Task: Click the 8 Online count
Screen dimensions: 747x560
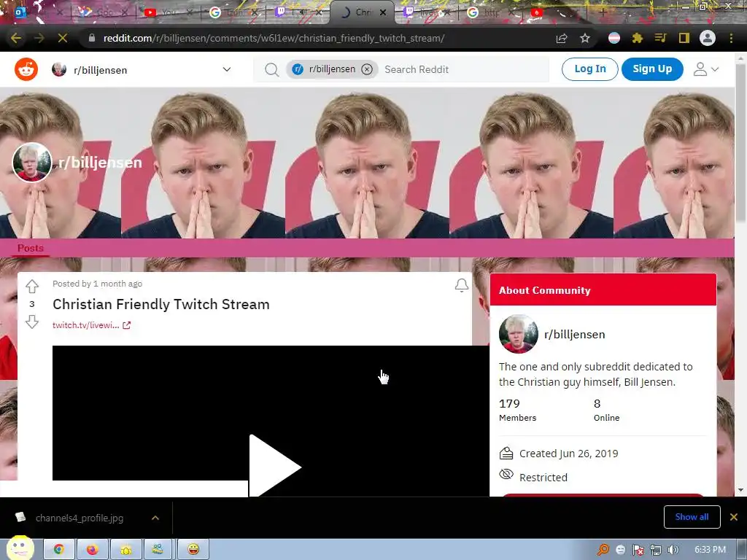Action: pos(606,410)
